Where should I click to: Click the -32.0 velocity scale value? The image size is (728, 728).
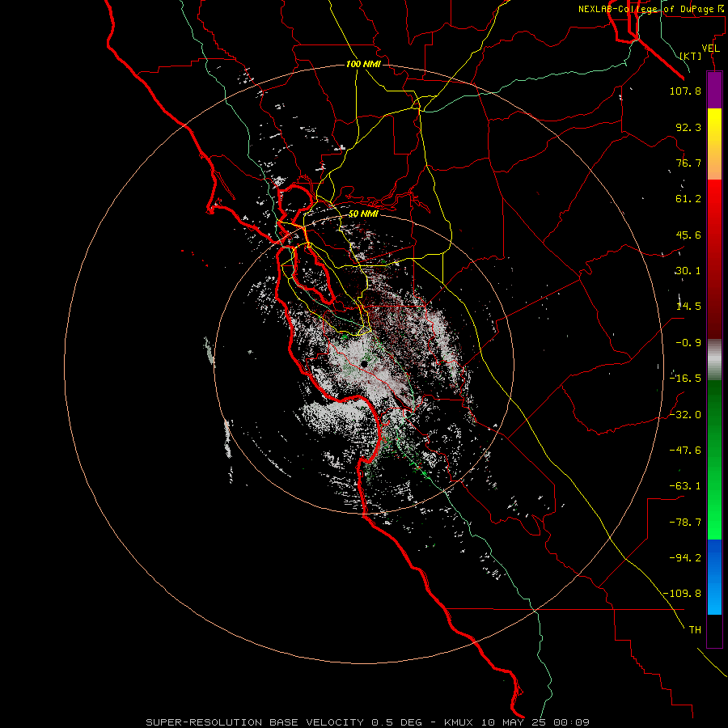pyautogui.click(x=685, y=415)
